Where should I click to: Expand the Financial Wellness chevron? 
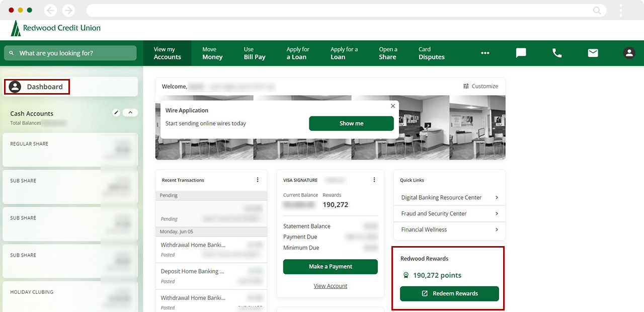pos(497,229)
